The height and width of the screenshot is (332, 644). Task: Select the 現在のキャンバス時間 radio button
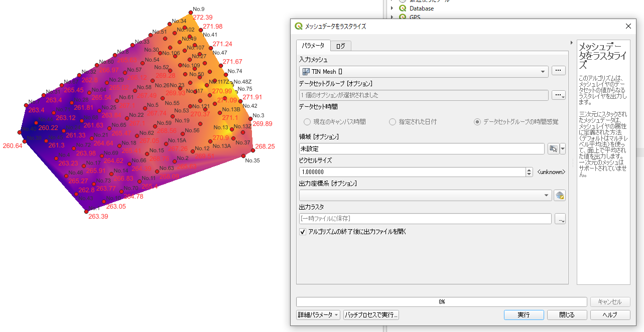(x=307, y=122)
